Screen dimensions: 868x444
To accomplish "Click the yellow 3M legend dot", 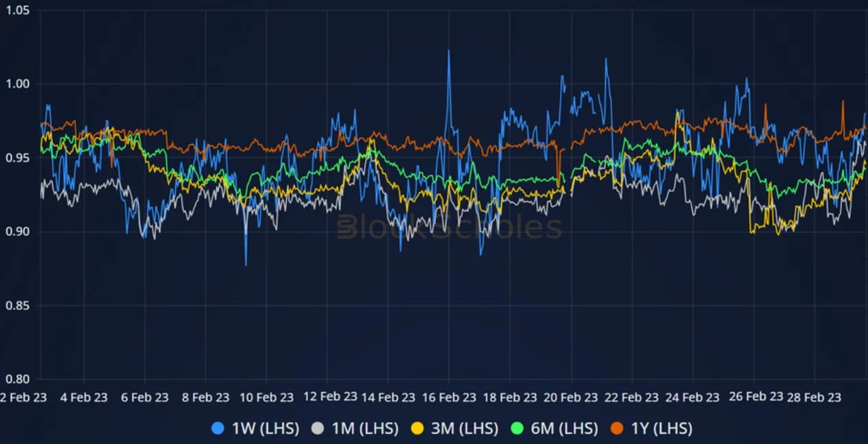I will tap(417, 429).
